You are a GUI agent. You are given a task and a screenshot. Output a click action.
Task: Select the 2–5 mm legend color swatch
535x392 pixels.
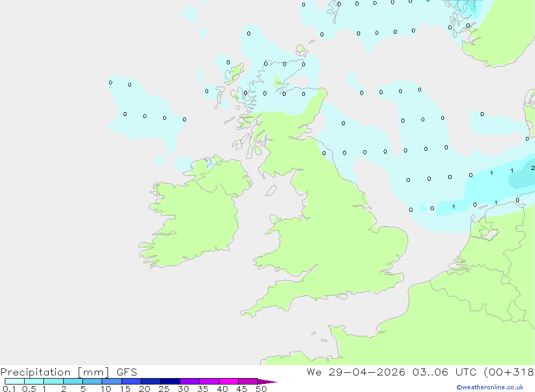[73, 381]
